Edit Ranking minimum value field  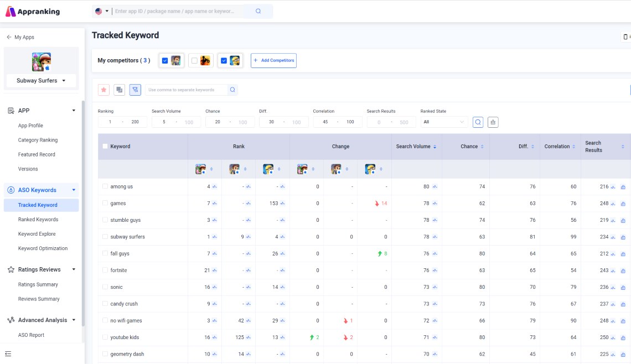[x=110, y=122]
